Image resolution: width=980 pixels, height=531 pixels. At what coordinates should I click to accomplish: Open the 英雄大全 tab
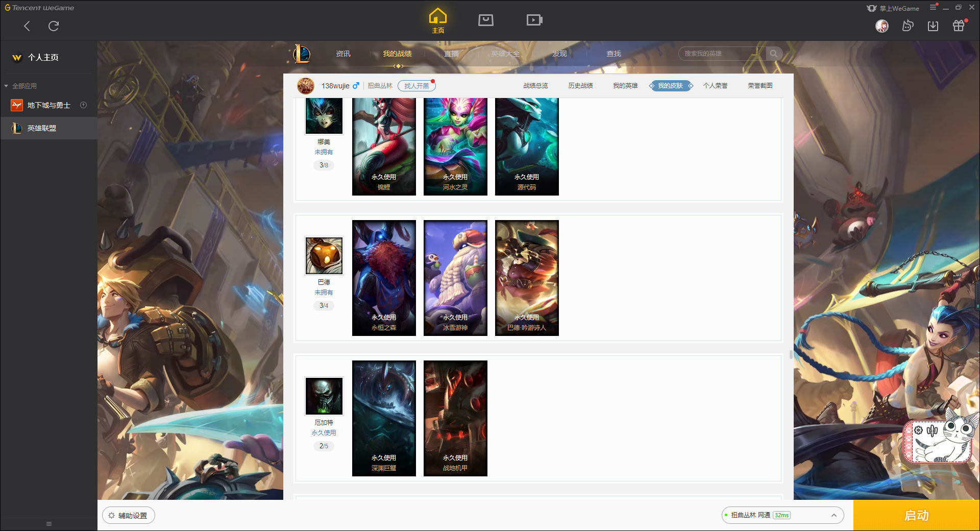[505, 54]
